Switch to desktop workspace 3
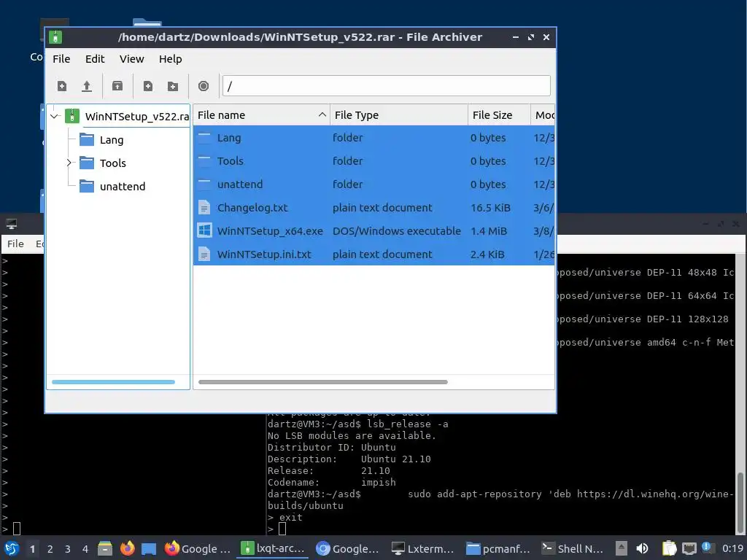 (x=68, y=549)
